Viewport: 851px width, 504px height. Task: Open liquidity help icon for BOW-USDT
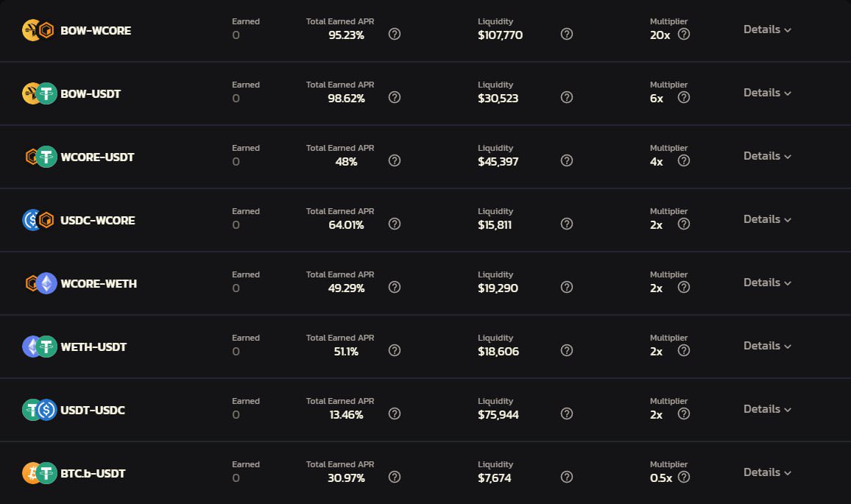(x=567, y=97)
